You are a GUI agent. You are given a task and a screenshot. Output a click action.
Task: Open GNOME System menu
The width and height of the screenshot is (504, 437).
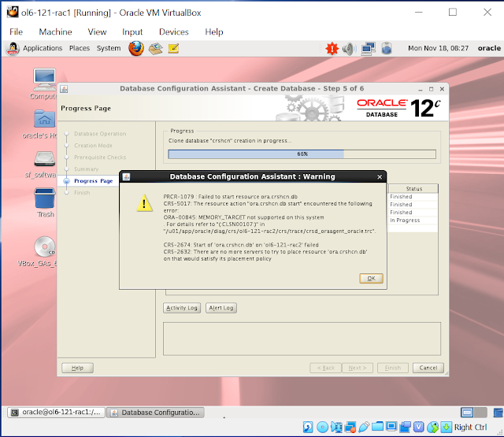(x=109, y=48)
